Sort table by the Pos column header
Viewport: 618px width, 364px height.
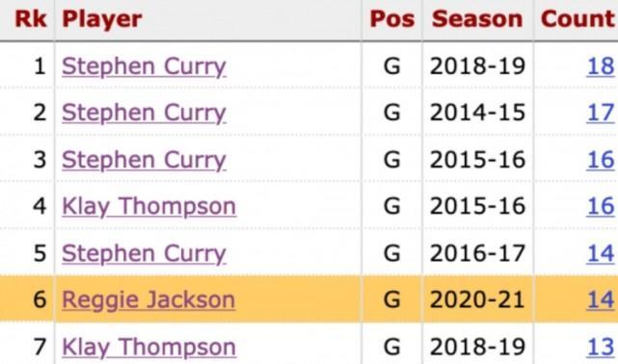(392, 19)
